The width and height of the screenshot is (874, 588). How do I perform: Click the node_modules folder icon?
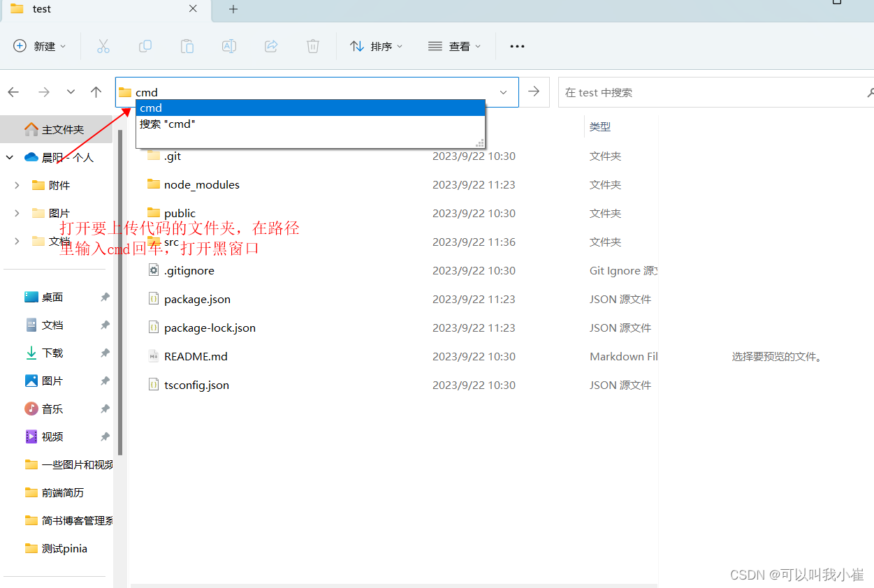154,184
